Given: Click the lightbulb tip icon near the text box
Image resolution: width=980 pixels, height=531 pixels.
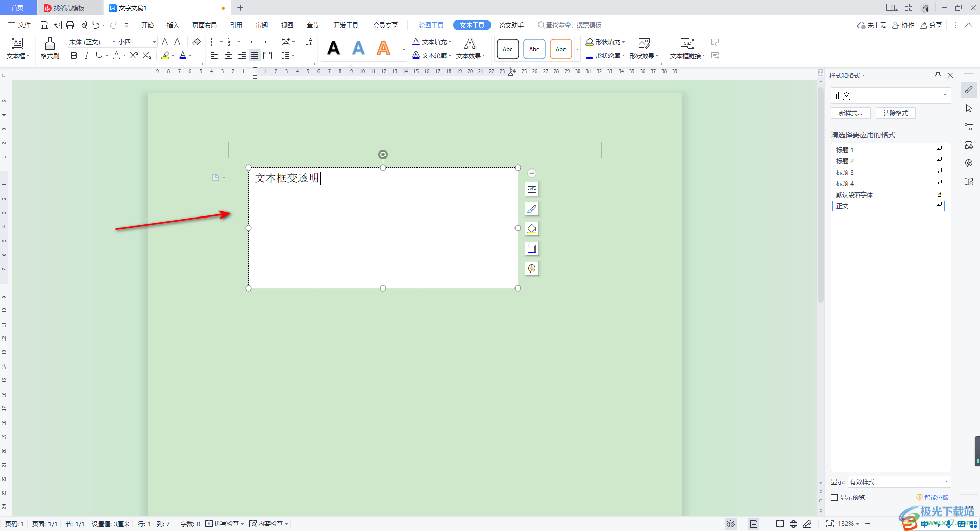Looking at the screenshot, I should click(531, 268).
